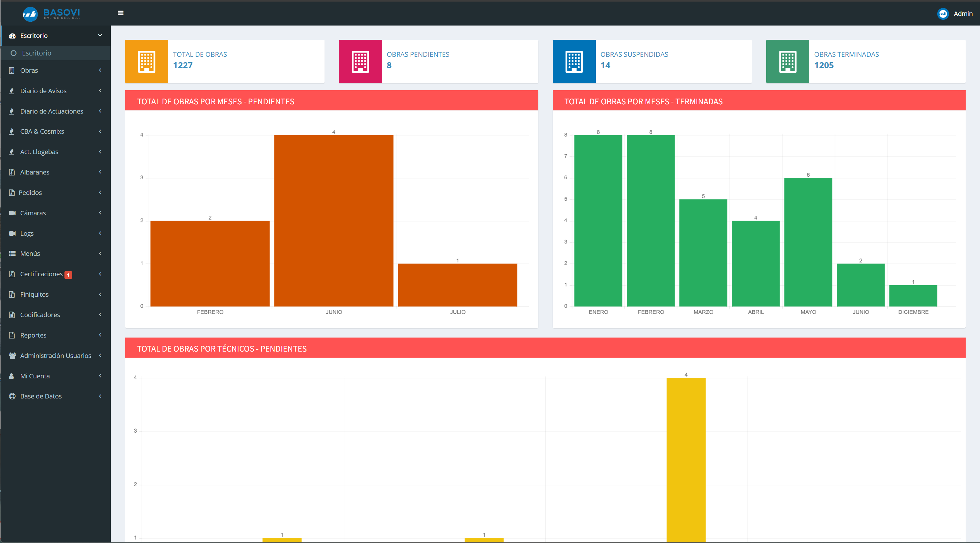Click the Cámaras video camera icon
This screenshot has height=543, width=980.
[x=12, y=213]
